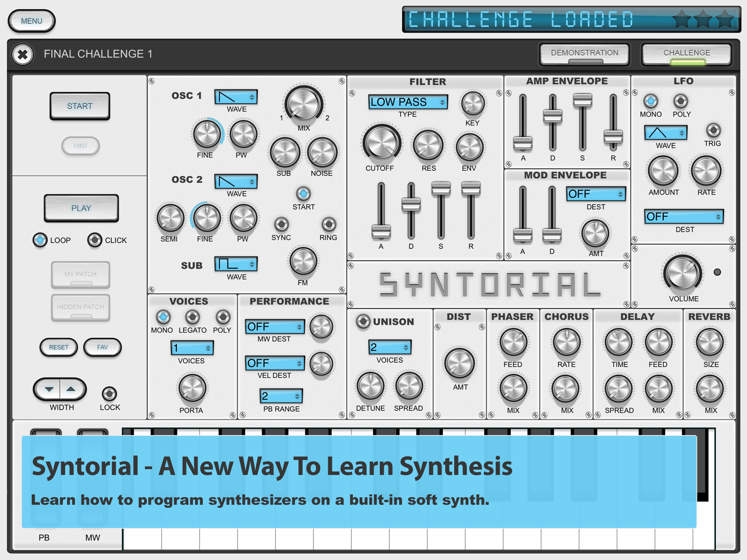Image resolution: width=747 pixels, height=560 pixels.
Task: Click the amp envelope Sustain slider
Action: [x=582, y=100]
